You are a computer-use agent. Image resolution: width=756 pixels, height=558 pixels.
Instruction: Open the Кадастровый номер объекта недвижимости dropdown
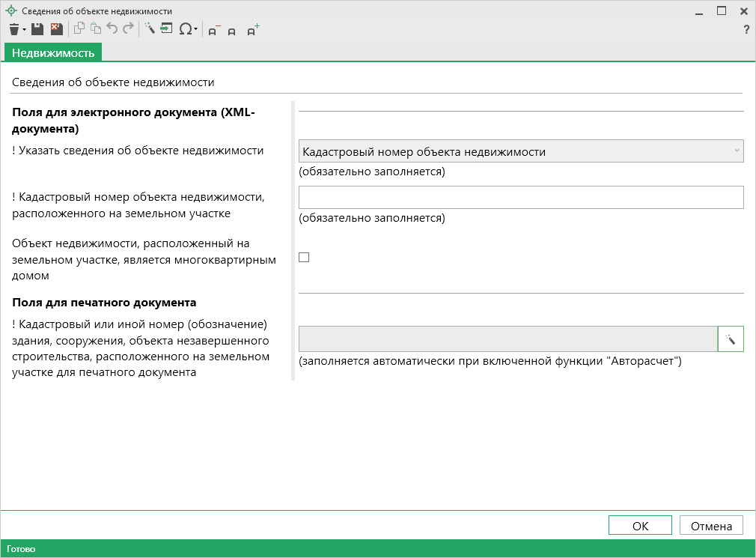[520, 151]
